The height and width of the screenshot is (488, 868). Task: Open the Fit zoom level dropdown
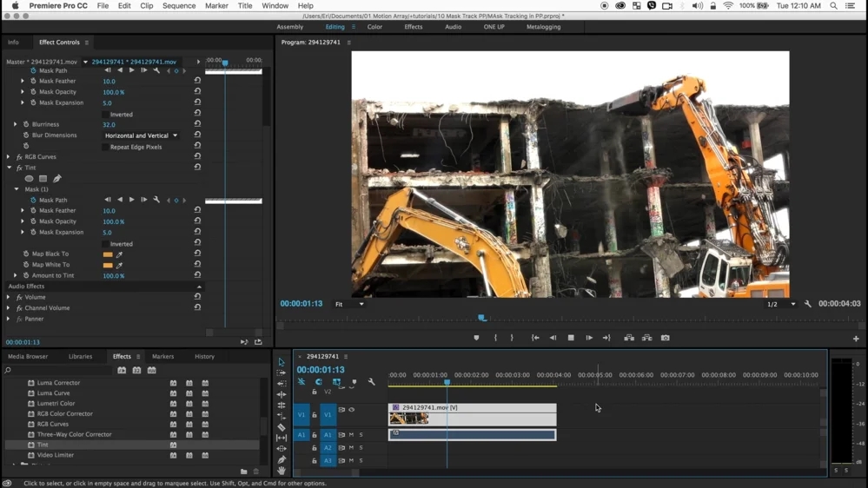pos(348,304)
